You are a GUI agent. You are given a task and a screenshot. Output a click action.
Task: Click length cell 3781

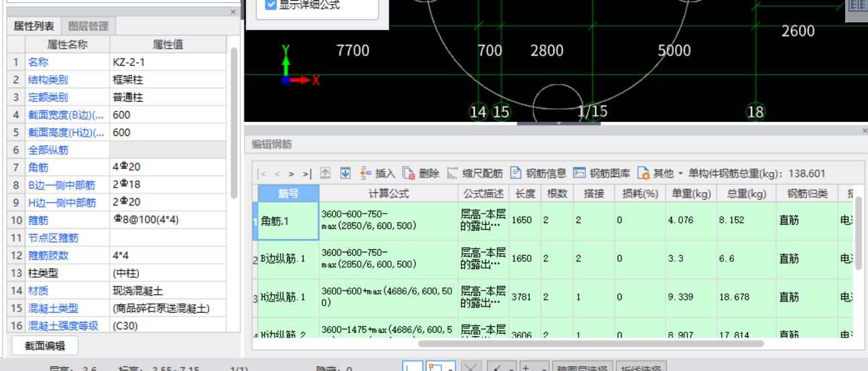tap(526, 297)
